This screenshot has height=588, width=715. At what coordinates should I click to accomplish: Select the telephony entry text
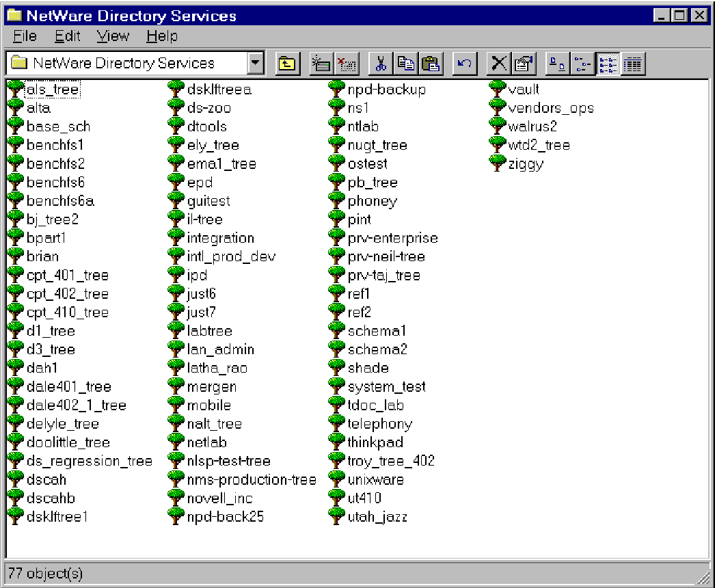pos(379,424)
